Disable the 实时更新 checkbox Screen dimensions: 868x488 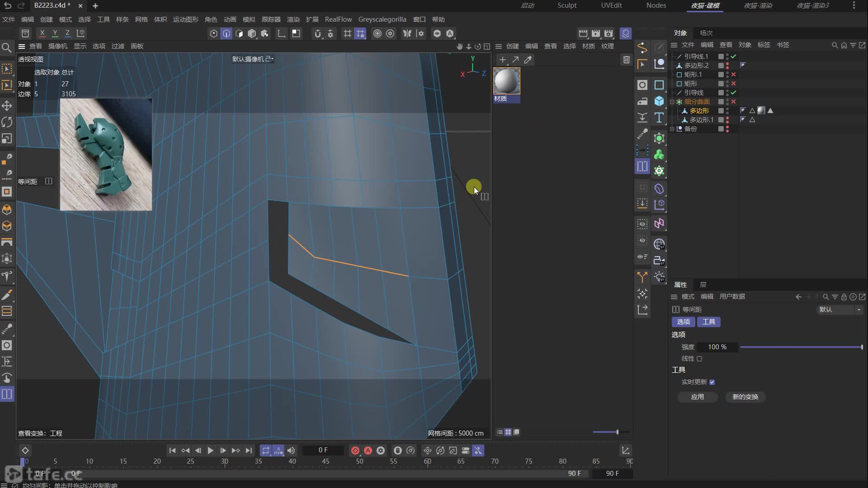[x=712, y=382]
